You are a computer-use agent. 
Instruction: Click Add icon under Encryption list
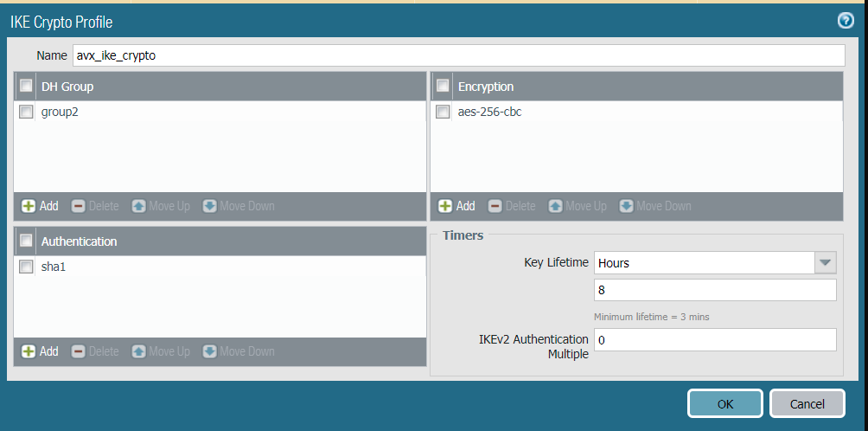tap(445, 206)
